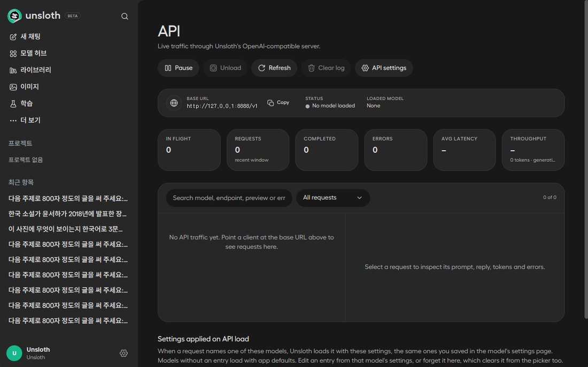
Task: Click the Requests stat card
Action: 258,150
